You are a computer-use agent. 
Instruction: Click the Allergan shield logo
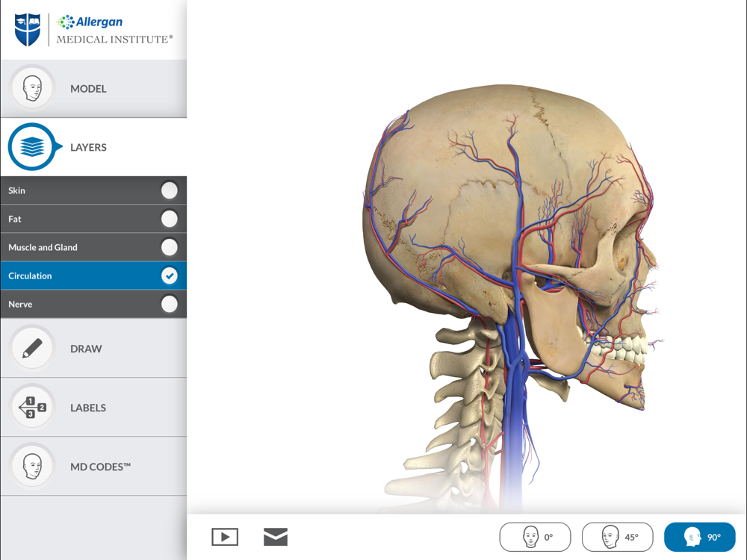[x=28, y=30]
